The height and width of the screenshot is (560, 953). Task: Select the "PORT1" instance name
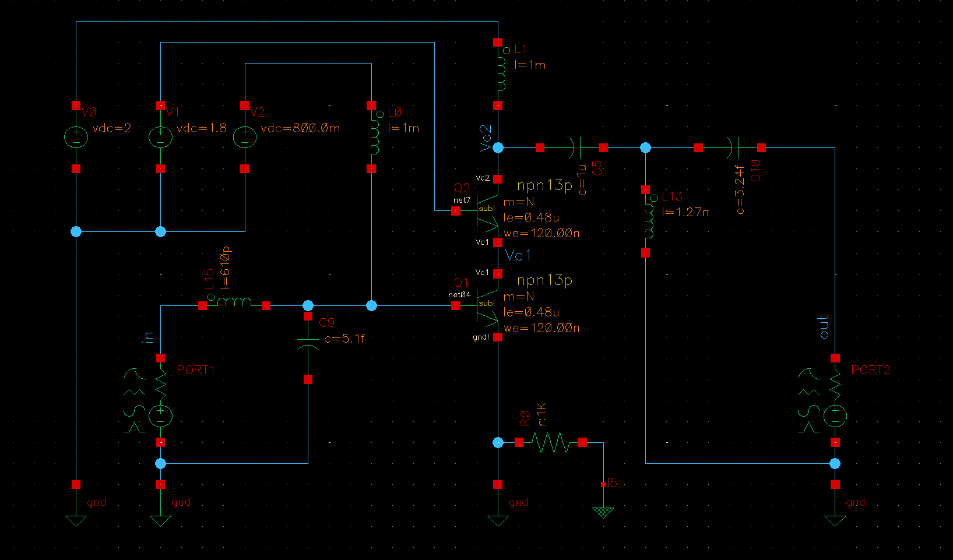pyautogui.click(x=196, y=370)
